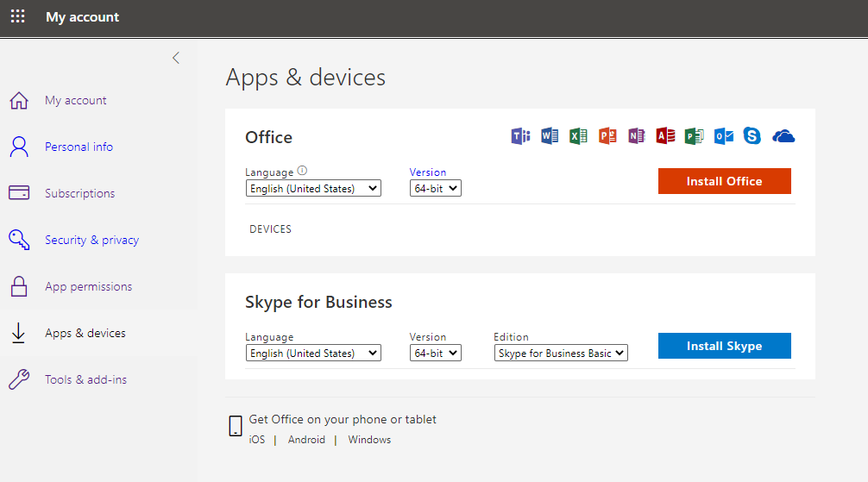Go to Personal info page

click(79, 147)
